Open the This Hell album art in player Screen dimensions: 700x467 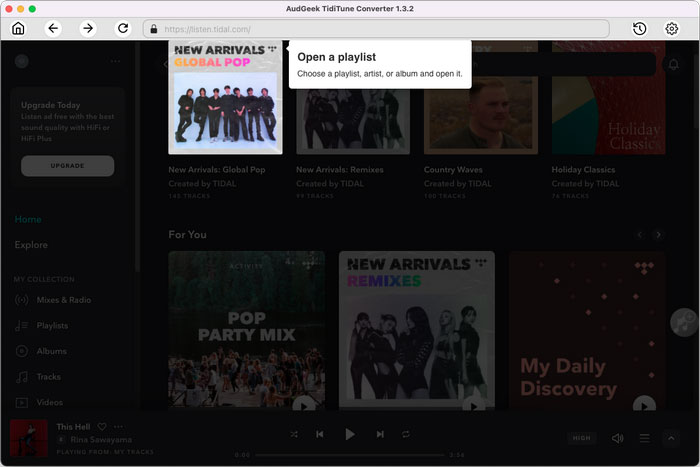point(29,438)
